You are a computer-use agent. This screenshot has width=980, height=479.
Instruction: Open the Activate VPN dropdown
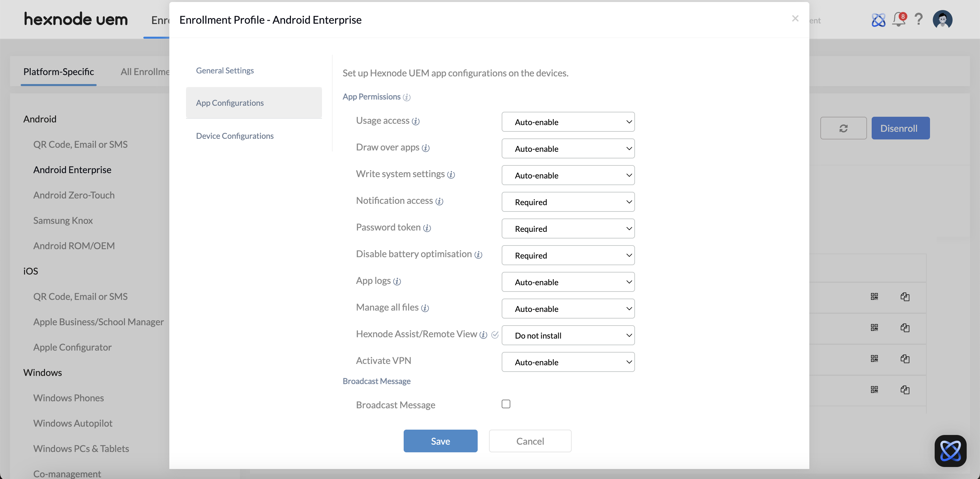tap(568, 362)
